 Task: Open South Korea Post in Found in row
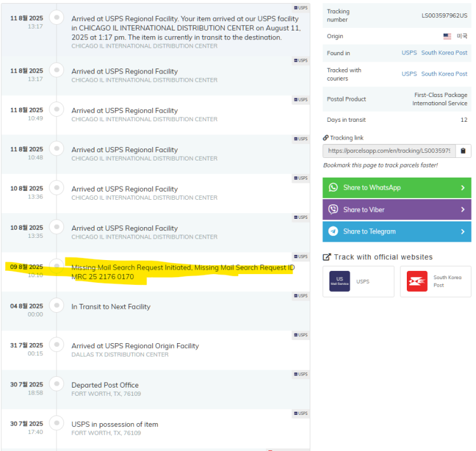(x=444, y=53)
